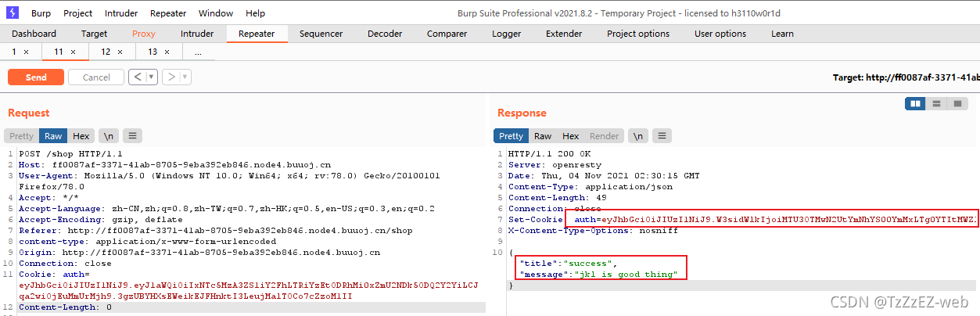The image size is (980, 316).
Task: Open Request editor hamburger options menu
Action: 132,136
